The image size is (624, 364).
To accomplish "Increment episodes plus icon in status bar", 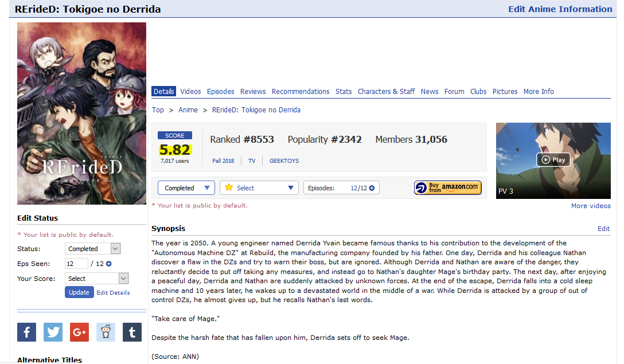I will (372, 188).
